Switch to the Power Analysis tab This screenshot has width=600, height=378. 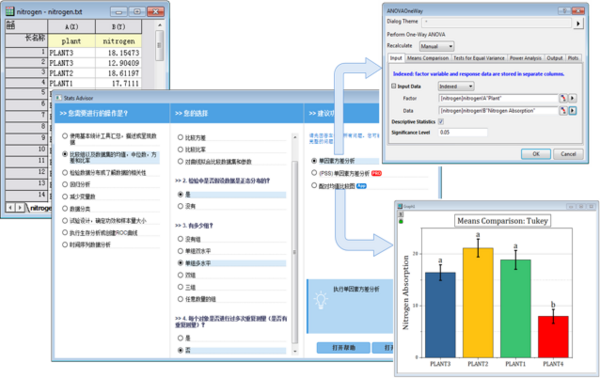pos(525,58)
